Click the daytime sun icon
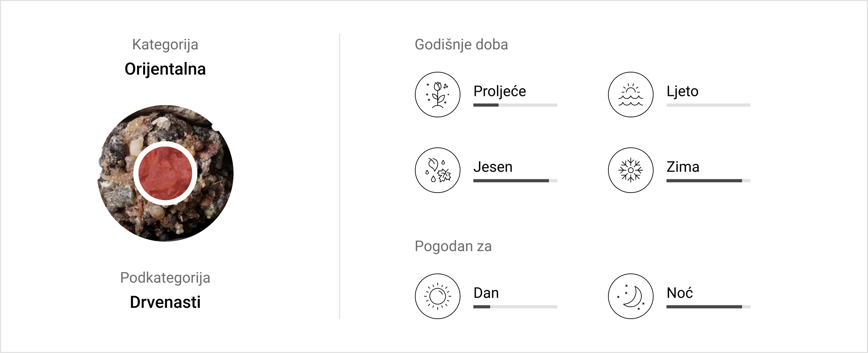This screenshot has height=353, width=868. pyautogui.click(x=437, y=296)
